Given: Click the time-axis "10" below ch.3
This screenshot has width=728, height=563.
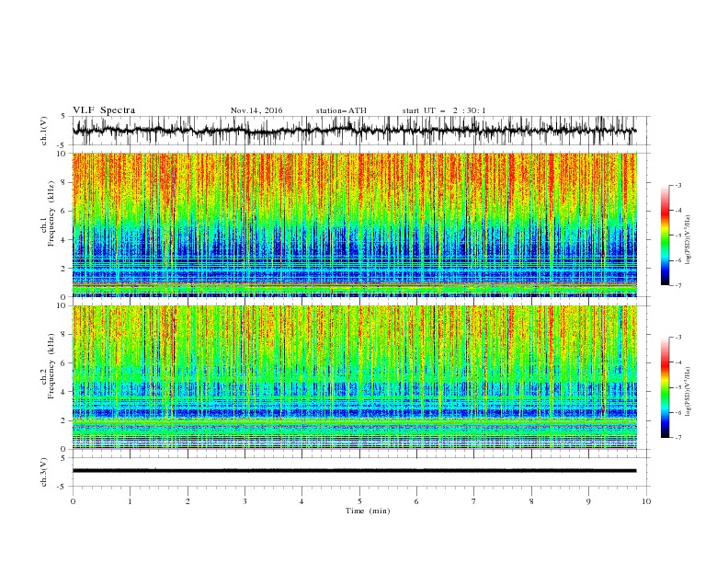Looking at the screenshot, I should pyautogui.click(x=646, y=501).
